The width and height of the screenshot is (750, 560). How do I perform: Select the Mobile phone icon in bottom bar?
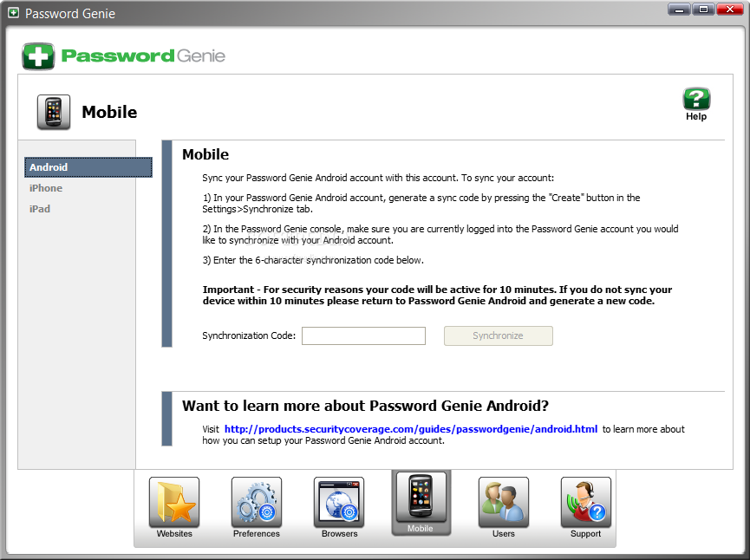click(x=421, y=498)
